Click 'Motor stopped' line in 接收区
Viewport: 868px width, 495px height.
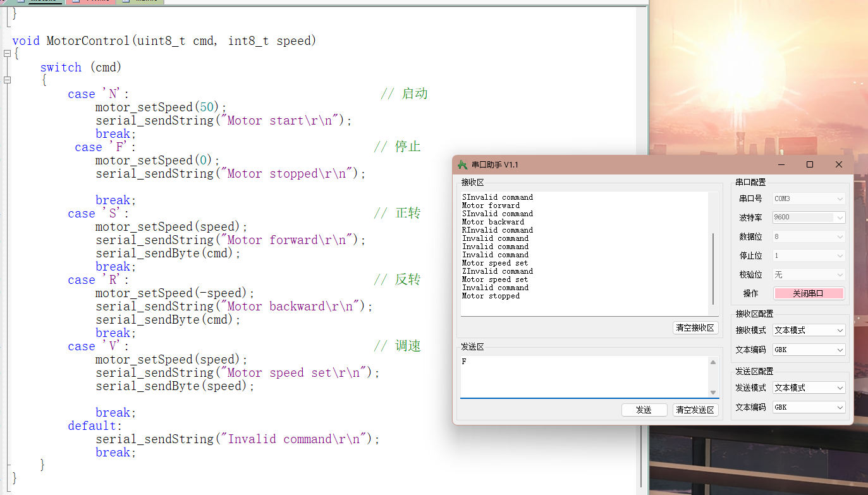point(491,296)
